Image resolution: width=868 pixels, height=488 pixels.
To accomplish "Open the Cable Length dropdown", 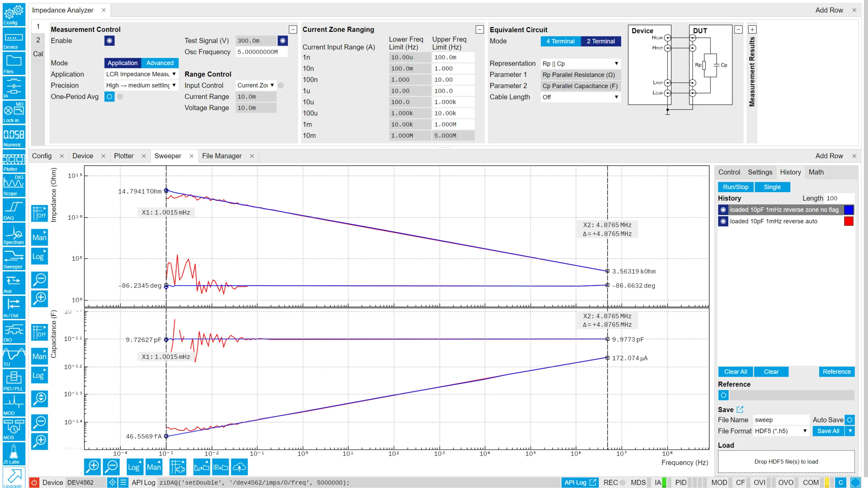I will click(x=581, y=97).
